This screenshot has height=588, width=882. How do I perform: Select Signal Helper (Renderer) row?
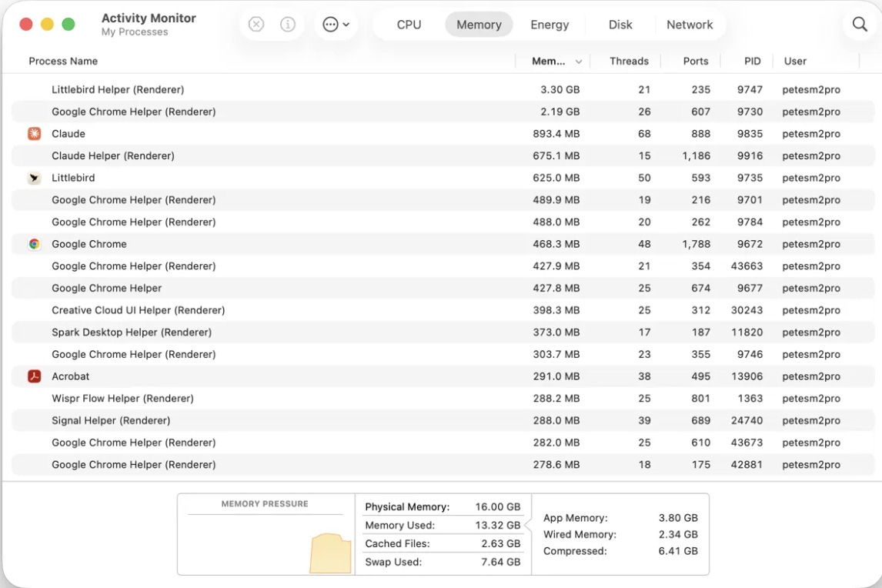pos(443,420)
